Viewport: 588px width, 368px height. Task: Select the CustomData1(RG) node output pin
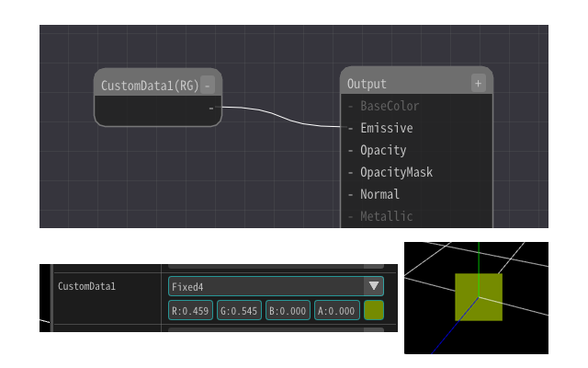click(211, 109)
